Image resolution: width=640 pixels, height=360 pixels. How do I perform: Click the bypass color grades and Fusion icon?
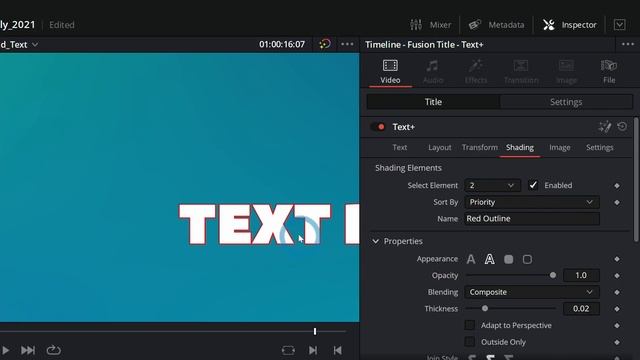point(325,44)
